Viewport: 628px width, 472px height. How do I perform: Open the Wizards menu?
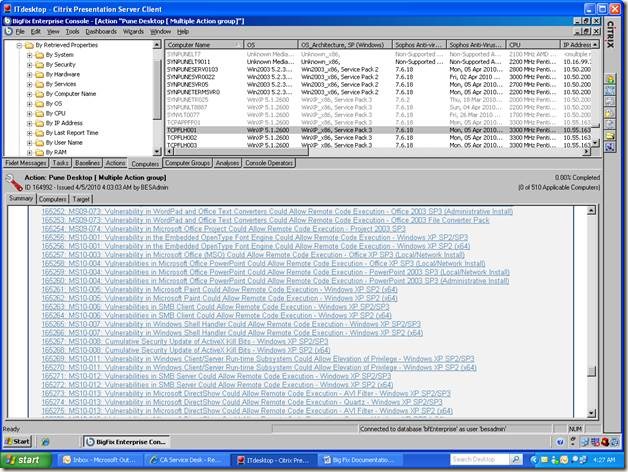pos(133,31)
